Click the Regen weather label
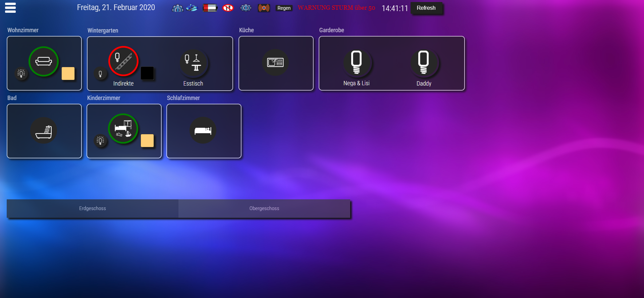644x298 pixels. (x=284, y=8)
